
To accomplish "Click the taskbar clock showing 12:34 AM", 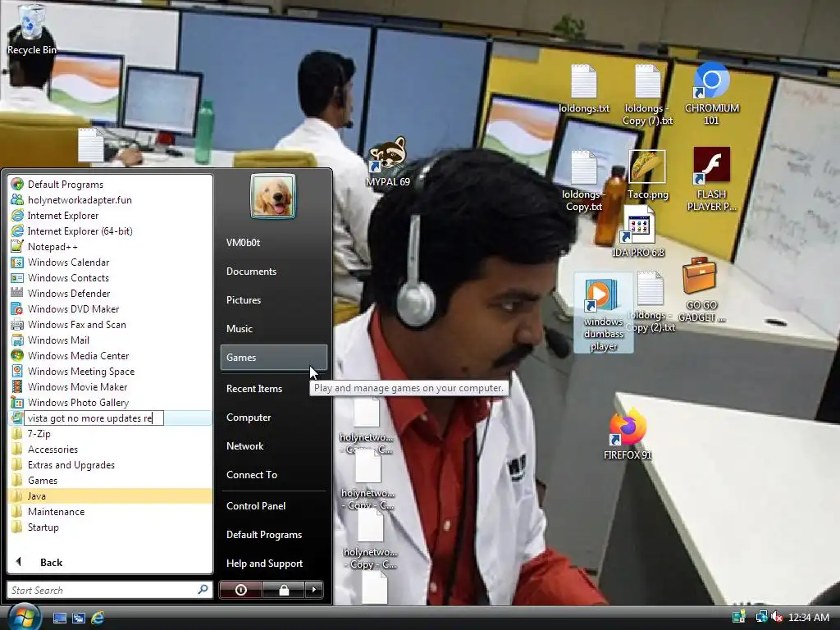I will (x=808, y=617).
